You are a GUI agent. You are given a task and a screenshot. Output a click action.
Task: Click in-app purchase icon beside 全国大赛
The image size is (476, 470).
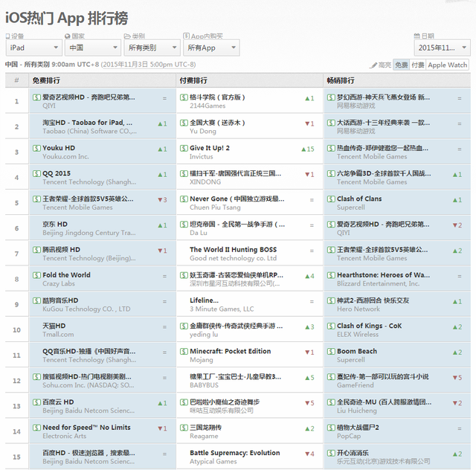coord(184,123)
